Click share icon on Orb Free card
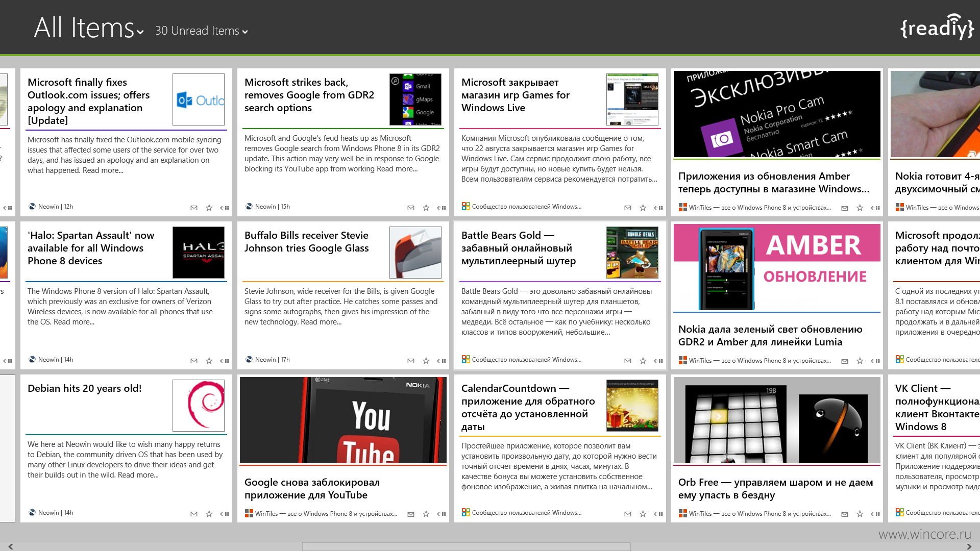 (875, 514)
